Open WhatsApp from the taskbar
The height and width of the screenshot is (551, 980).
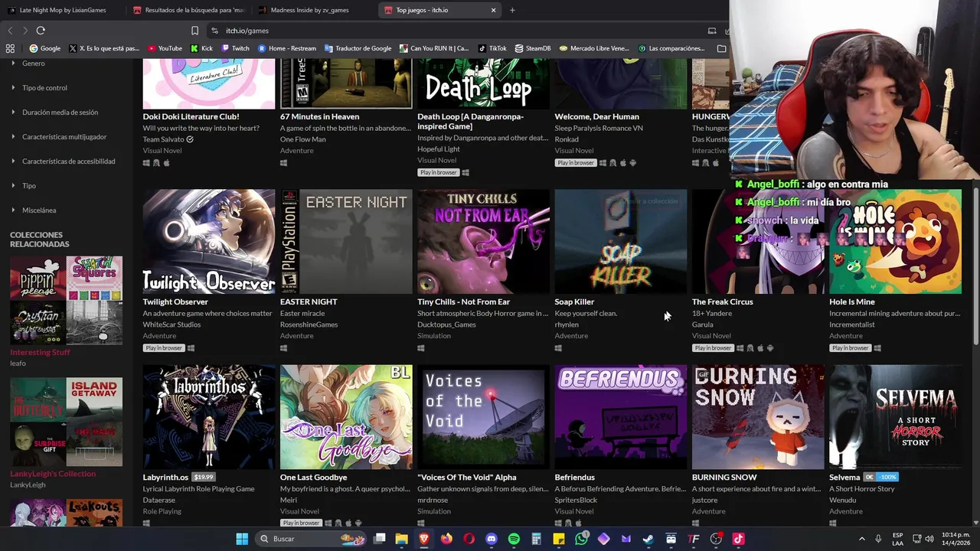tap(581, 539)
